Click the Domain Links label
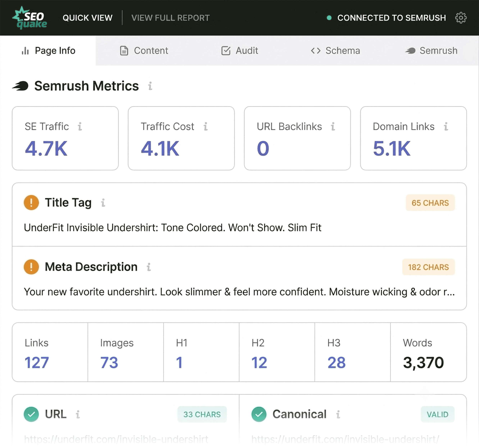Screen dimensions: 479x448 tap(404, 126)
